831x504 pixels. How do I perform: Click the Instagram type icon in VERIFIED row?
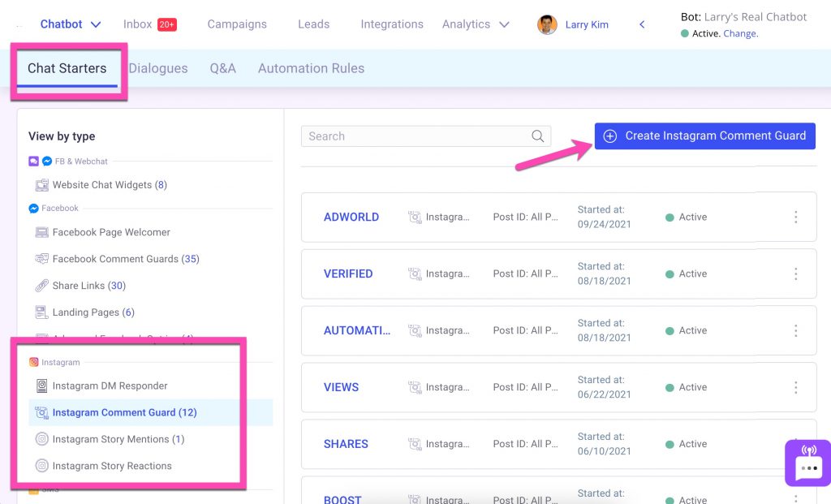tap(415, 274)
